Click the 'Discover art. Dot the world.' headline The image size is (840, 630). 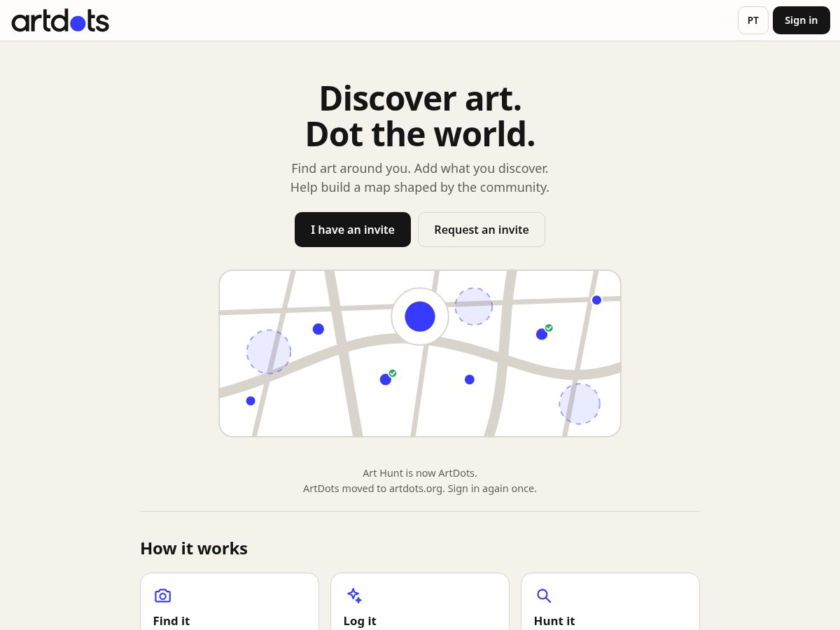coord(420,116)
